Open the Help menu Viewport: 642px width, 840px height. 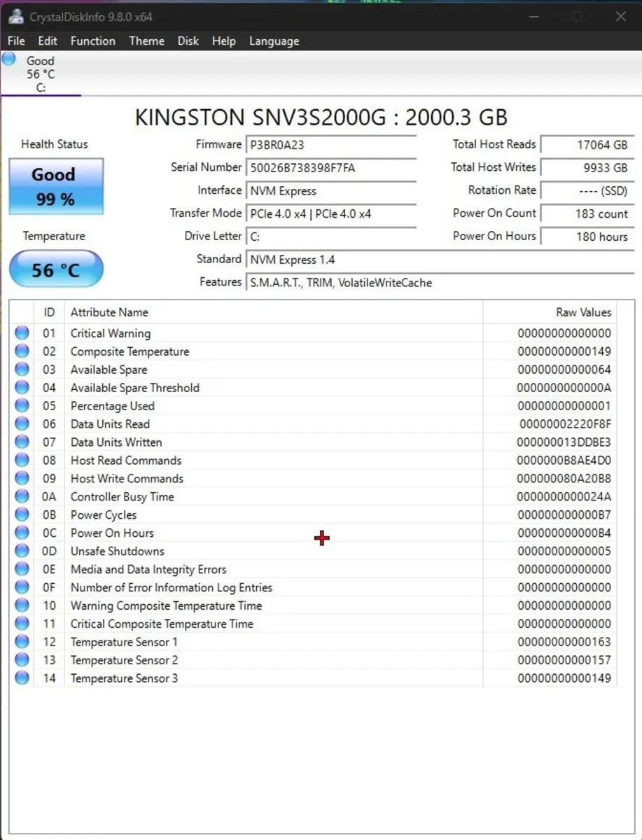[x=224, y=41]
